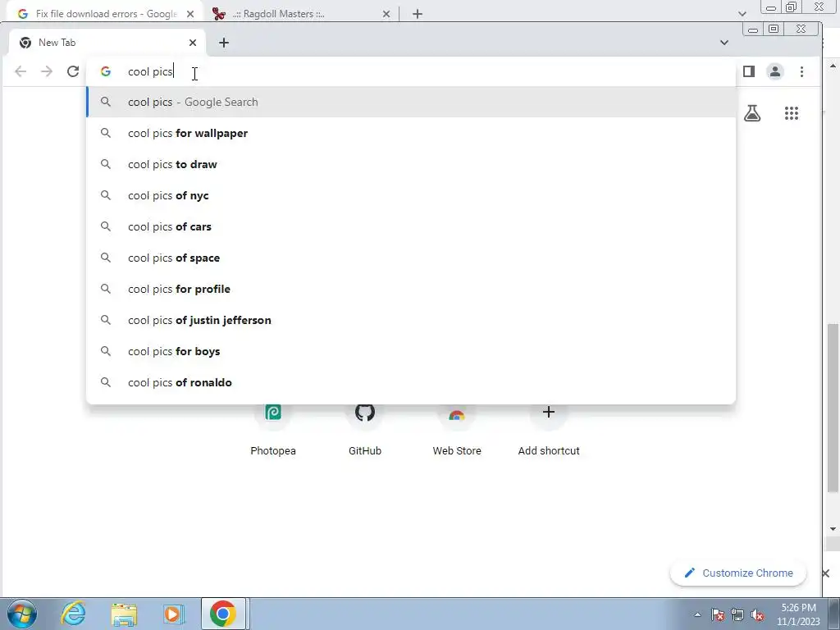The height and width of the screenshot is (630, 840).
Task: Expand the tab search chevron in front window
Action: (724, 43)
